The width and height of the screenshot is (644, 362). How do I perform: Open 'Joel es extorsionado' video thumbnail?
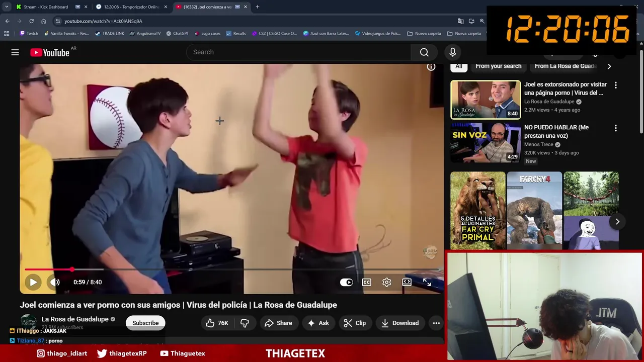click(486, 100)
